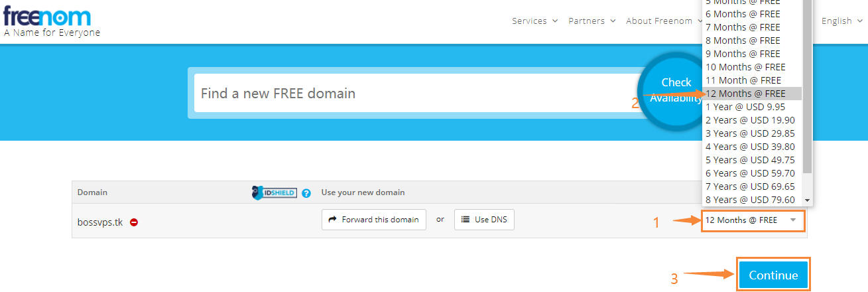Click scrollbar down arrow in period list

point(807,200)
